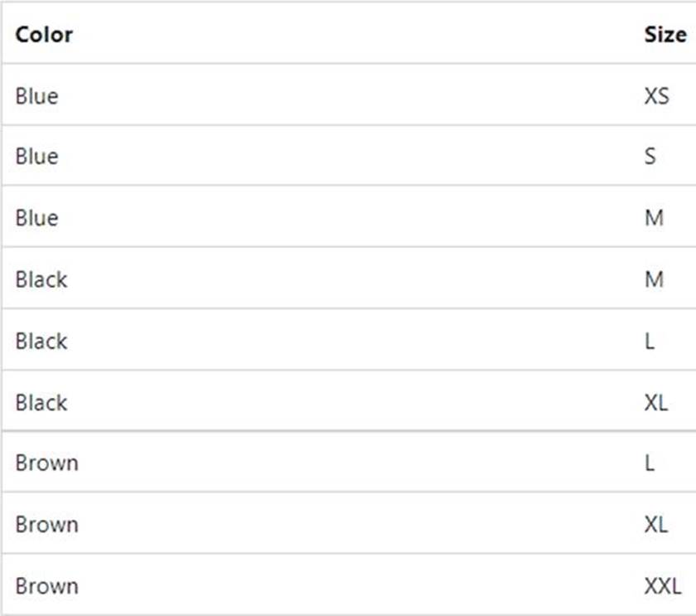Screen dimensions: 696x616
Task: Click the Blue cell beside size M
Action: [x=36, y=218]
